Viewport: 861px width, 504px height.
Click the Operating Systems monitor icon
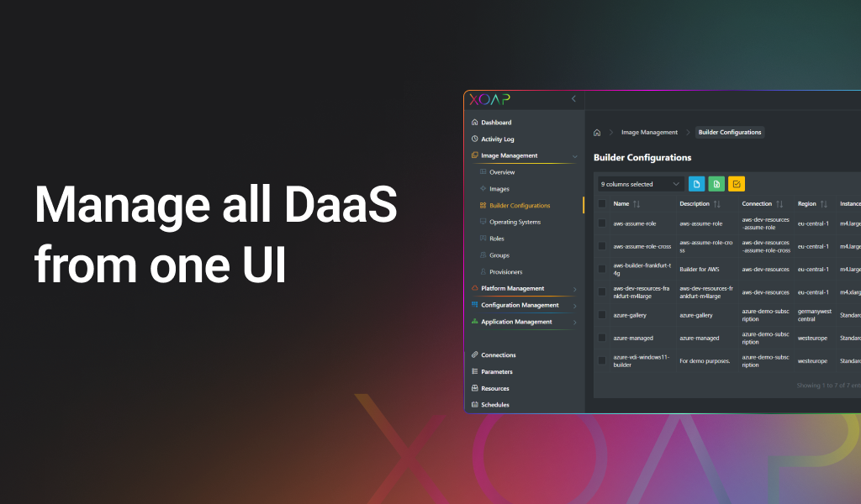483,222
